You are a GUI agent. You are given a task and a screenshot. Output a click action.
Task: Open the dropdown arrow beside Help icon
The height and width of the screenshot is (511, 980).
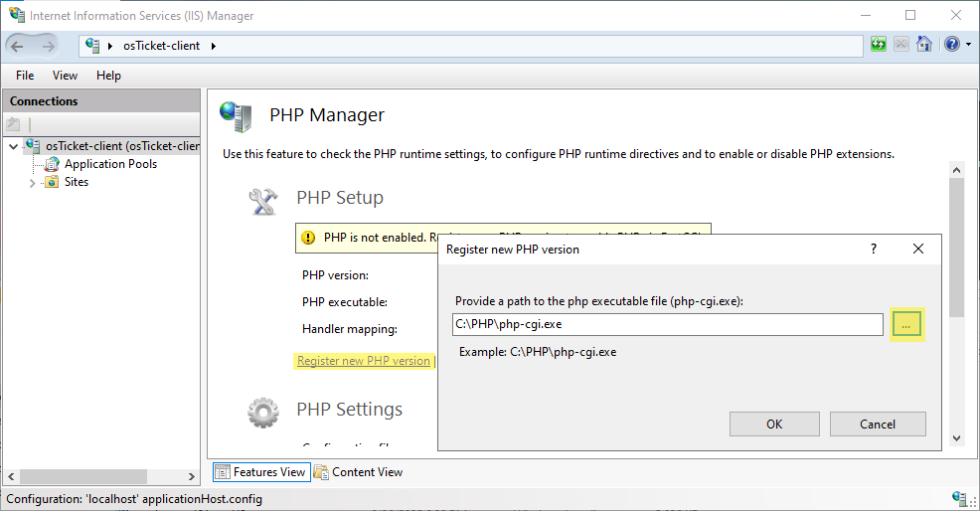(x=968, y=45)
